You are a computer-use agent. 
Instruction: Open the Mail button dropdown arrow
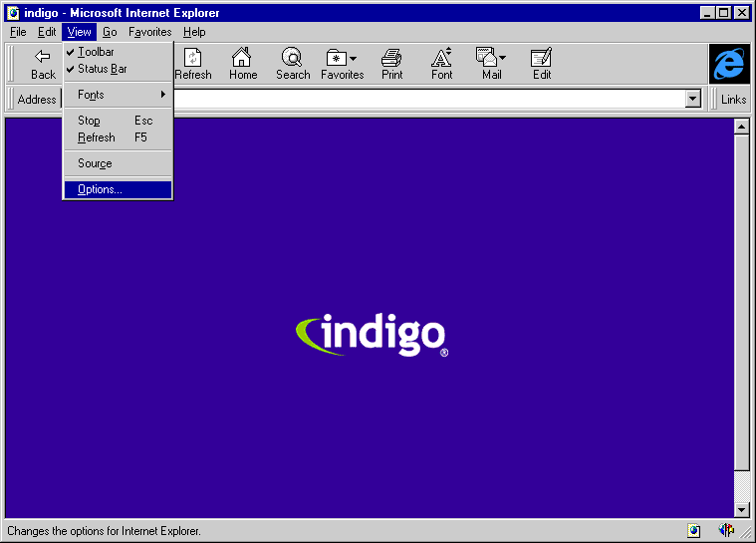click(x=502, y=58)
